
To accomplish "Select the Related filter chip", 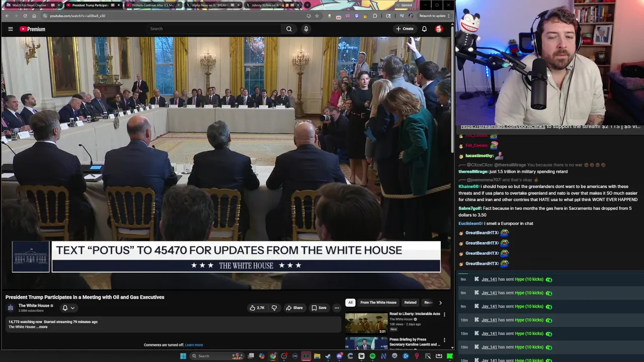I will (x=410, y=302).
